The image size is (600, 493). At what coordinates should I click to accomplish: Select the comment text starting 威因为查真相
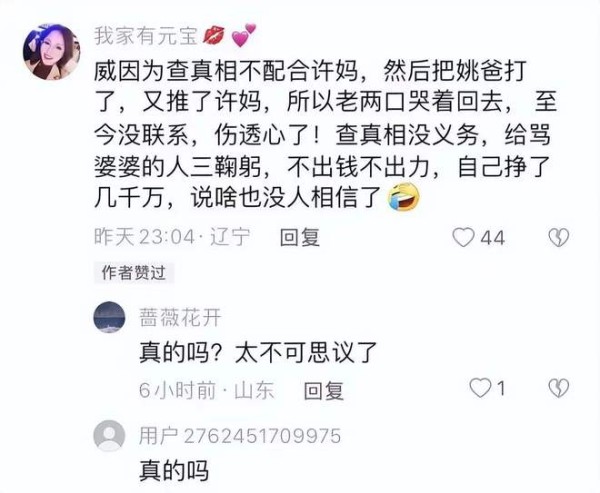pyautogui.click(x=325, y=134)
